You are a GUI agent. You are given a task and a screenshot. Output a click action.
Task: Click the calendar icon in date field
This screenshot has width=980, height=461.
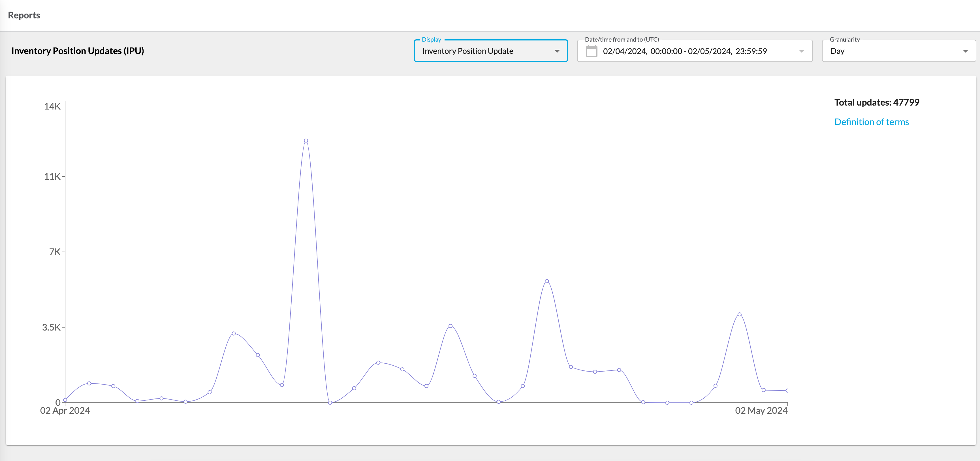click(591, 51)
